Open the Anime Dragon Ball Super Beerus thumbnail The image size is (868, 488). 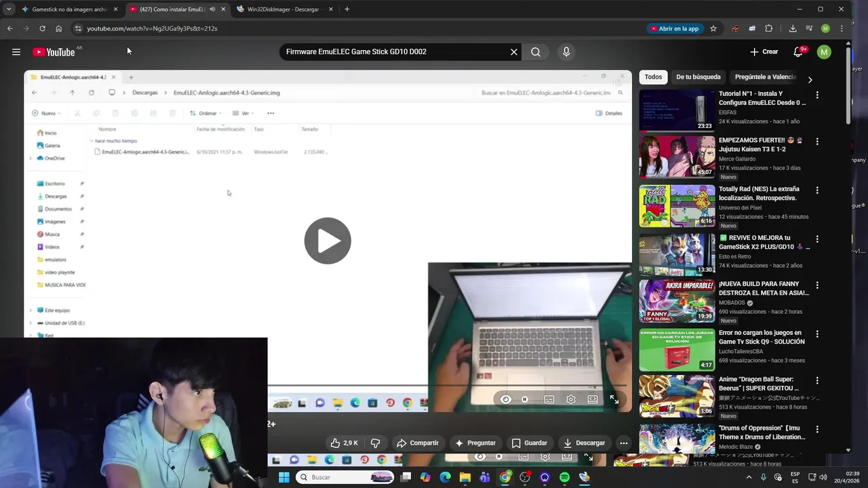coord(677,396)
